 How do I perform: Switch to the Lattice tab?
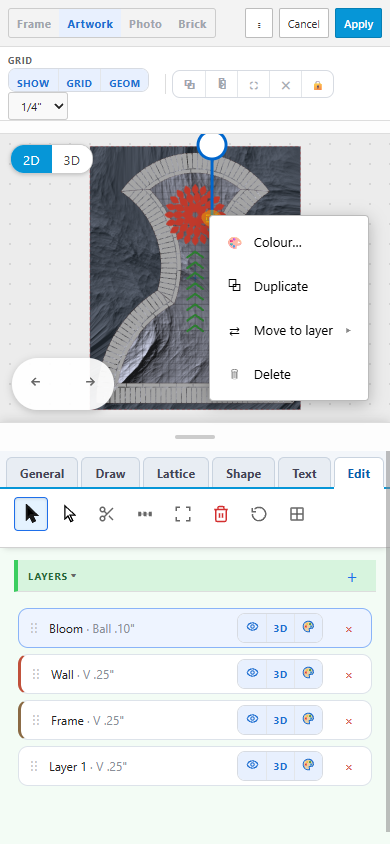click(176, 474)
